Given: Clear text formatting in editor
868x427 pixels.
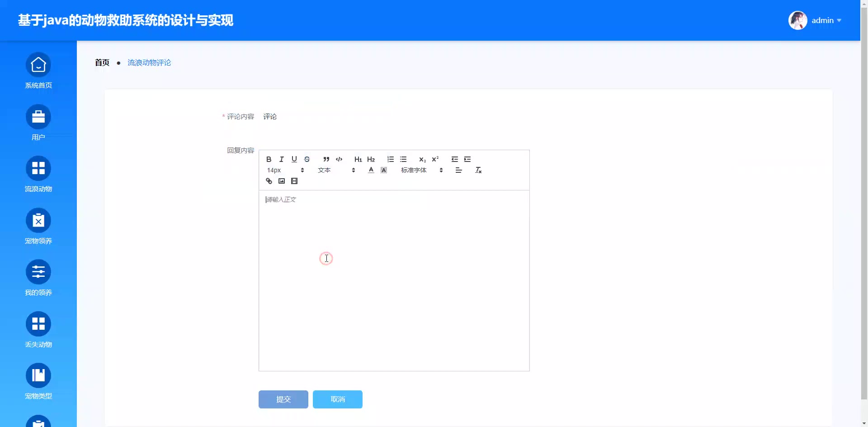Looking at the screenshot, I should tap(478, 170).
